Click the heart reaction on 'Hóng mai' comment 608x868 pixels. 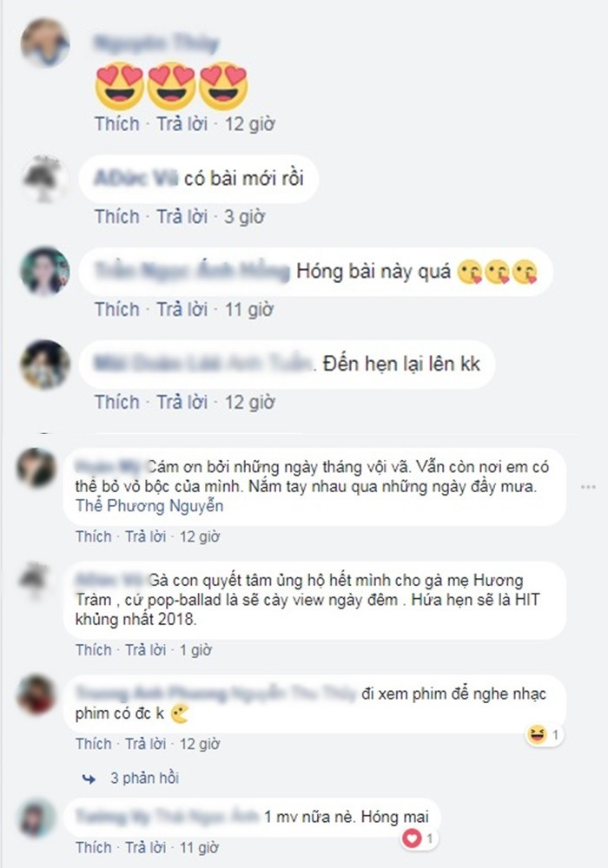(412, 838)
